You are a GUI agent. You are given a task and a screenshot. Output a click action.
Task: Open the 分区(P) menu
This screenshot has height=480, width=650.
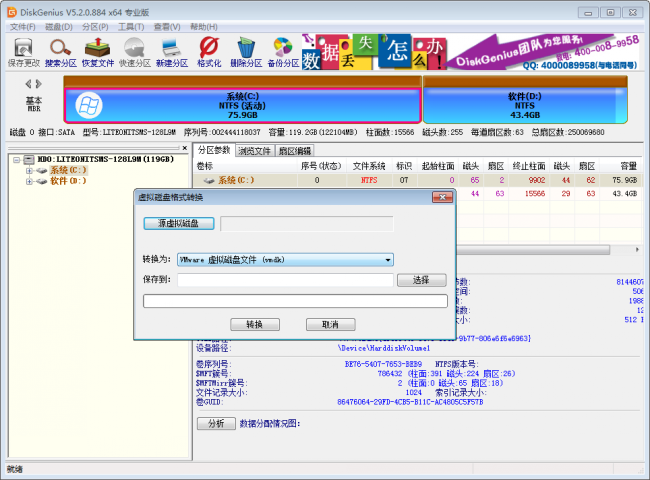(x=95, y=27)
